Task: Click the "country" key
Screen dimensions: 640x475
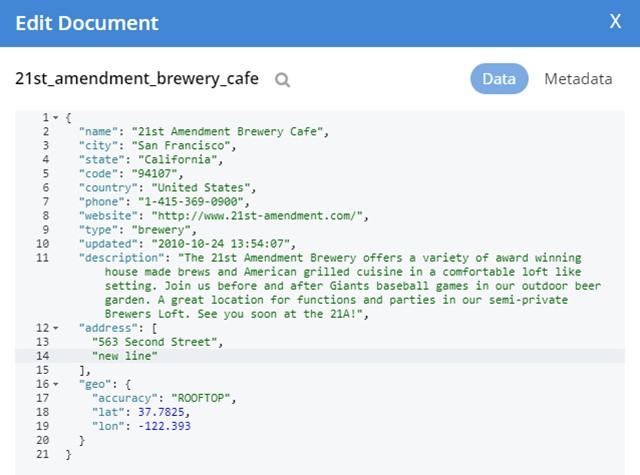Action: coord(108,188)
